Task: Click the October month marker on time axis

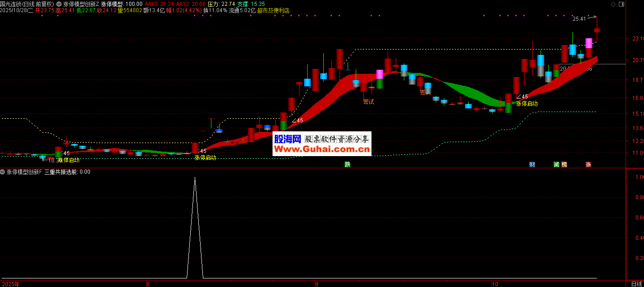Action: click(x=495, y=284)
